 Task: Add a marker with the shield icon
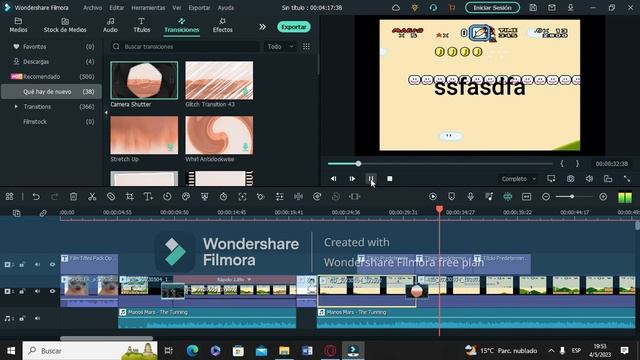pos(451,197)
